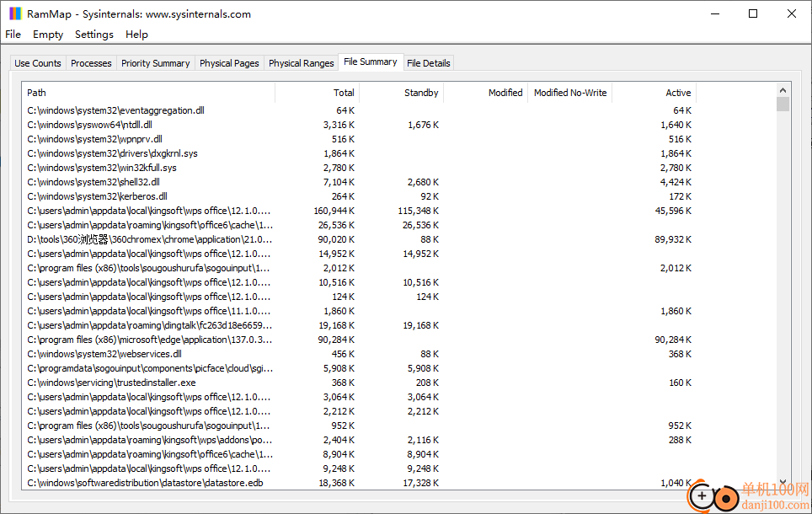Close the RamMap window
The height and width of the screenshot is (514, 812).
tap(791, 14)
